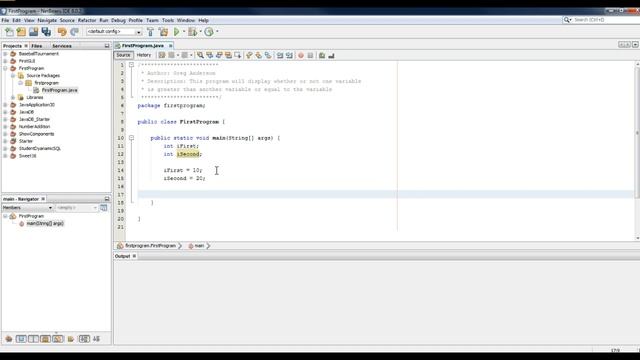
Task: Run the project with green play icon
Action: [176, 32]
